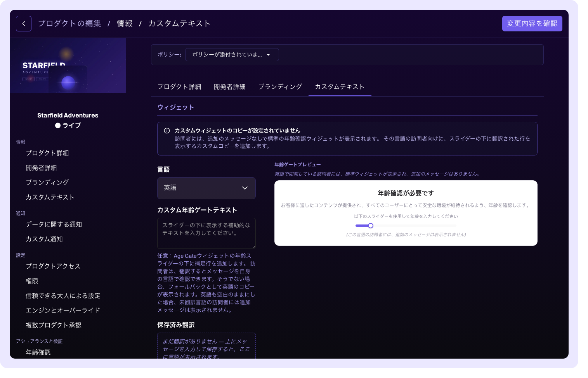Image resolution: width=588 pixels, height=378 pixels.
Task: Open ブランディング in the sidebar
Action: coord(47,183)
